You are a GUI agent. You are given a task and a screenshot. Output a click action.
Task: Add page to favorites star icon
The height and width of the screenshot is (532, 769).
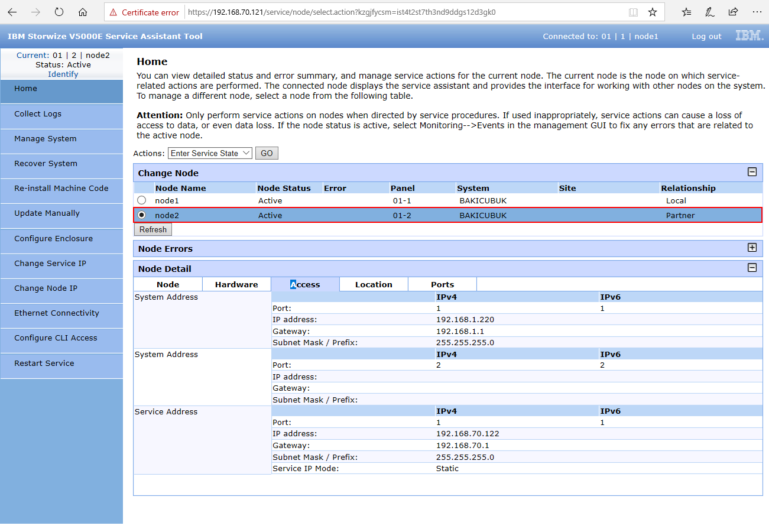point(653,12)
